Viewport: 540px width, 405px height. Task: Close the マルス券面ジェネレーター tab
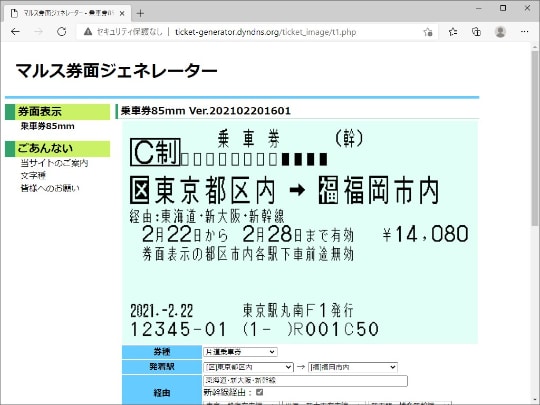point(122,13)
